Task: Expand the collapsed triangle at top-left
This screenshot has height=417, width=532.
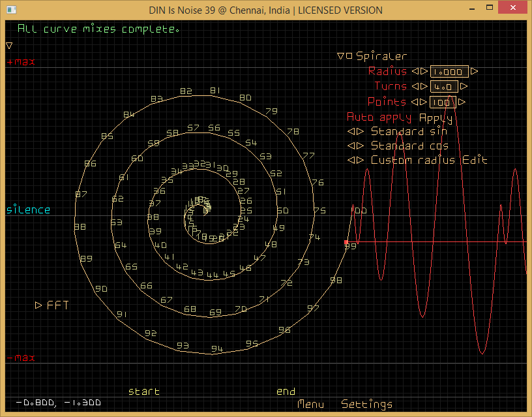Action: [x=9, y=46]
